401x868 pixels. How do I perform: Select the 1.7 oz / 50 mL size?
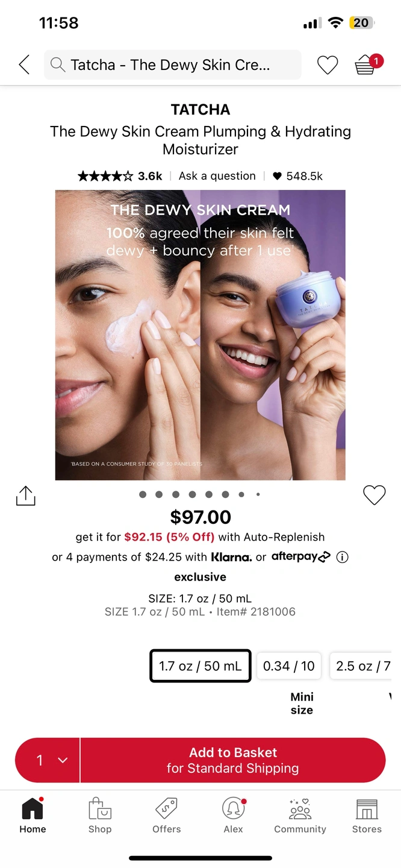200,666
